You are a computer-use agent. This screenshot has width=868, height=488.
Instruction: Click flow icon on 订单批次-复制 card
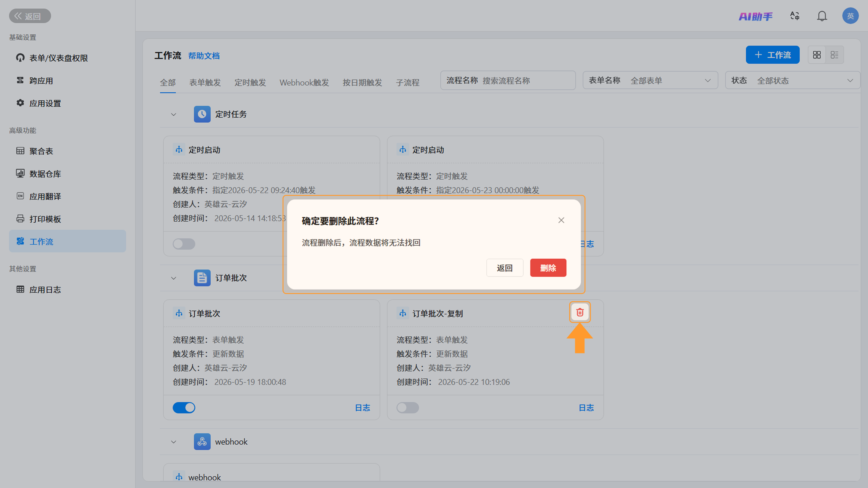pyautogui.click(x=403, y=313)
